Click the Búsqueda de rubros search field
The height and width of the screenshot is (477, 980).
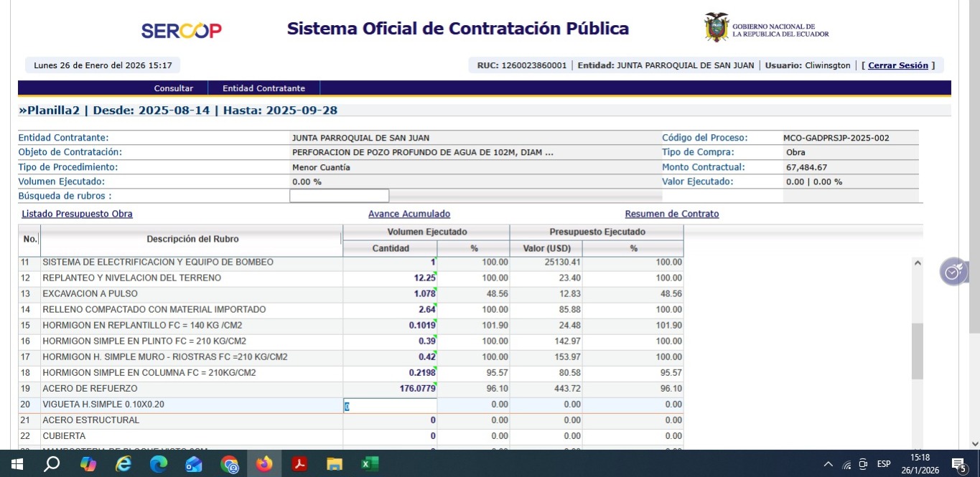tap(339, 196)
